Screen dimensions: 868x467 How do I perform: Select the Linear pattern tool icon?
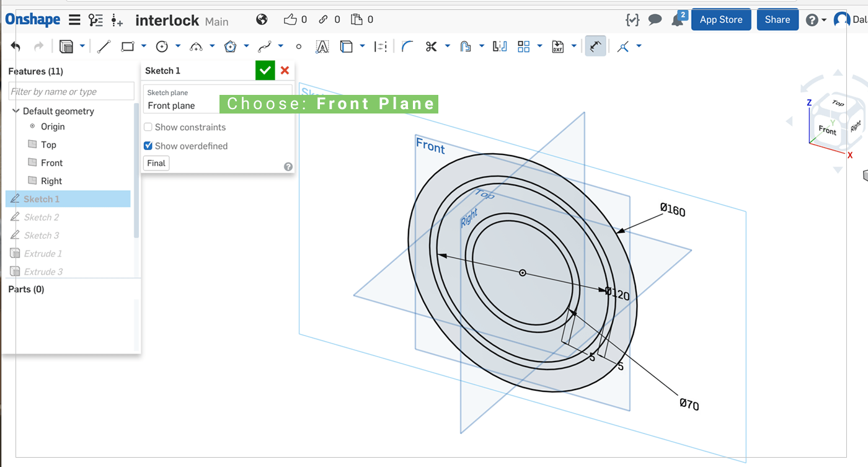click(x=524, y=47)
